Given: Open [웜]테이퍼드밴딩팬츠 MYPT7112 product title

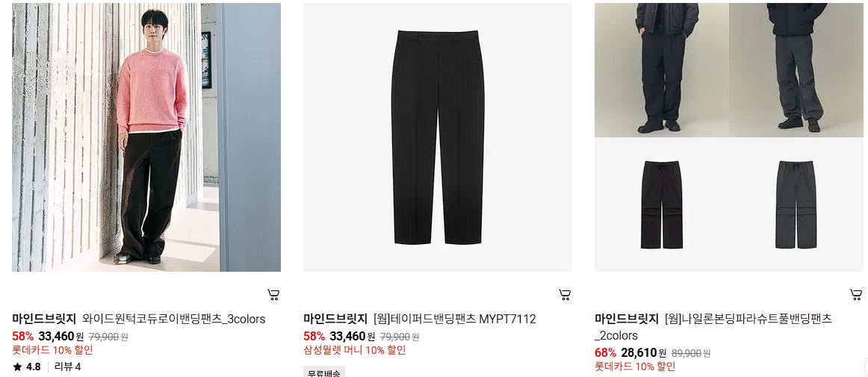Looking at the screenshot, I should [455, 319].
